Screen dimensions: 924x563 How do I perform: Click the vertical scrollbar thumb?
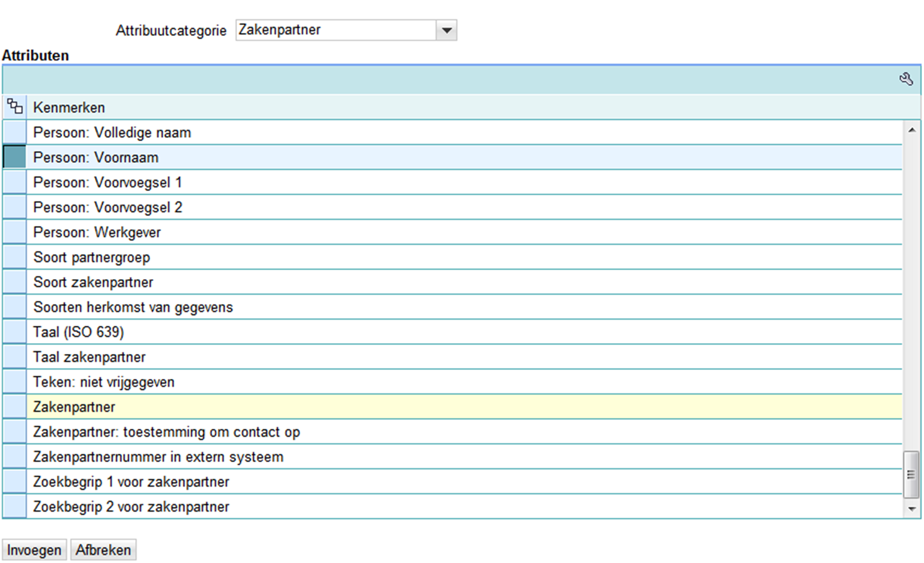911,474
